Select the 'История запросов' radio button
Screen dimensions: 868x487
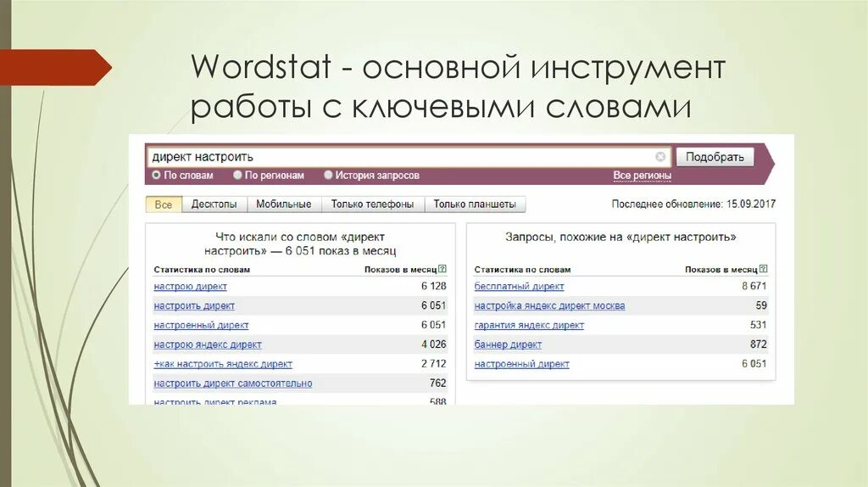click(x=328, y=175)
